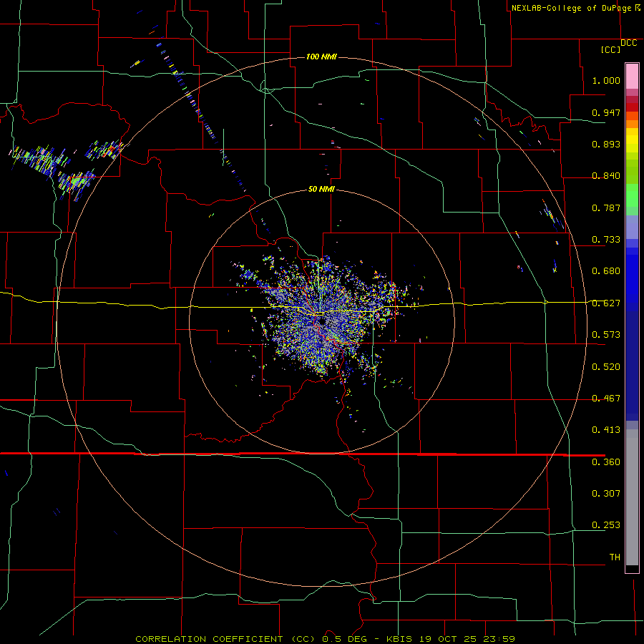Click the 0.840 color scale value
The height and width of the screenshot is (644, 644).
[606, 176]
